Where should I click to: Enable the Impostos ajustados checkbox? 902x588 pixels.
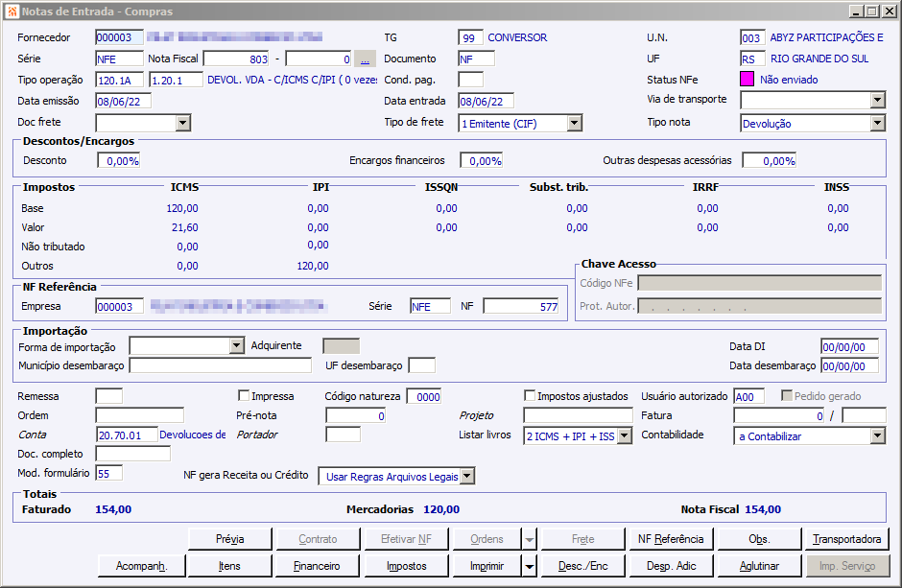pyautogui.click(x=530, y=396)
